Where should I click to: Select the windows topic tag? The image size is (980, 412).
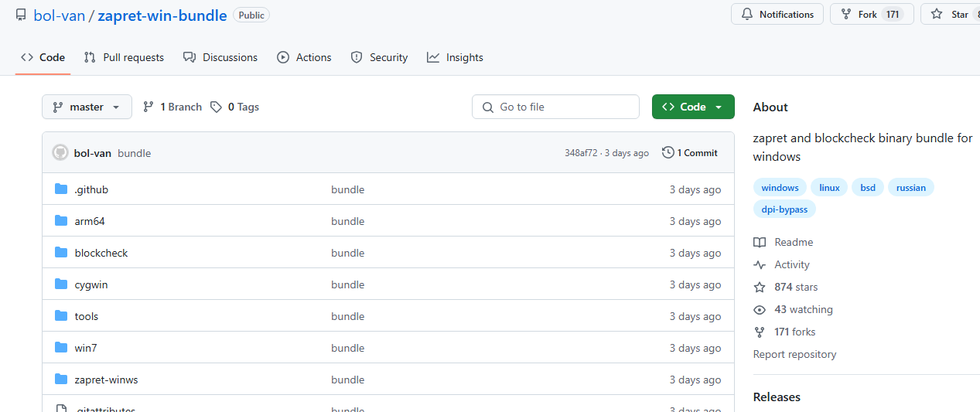click(780, 188)
